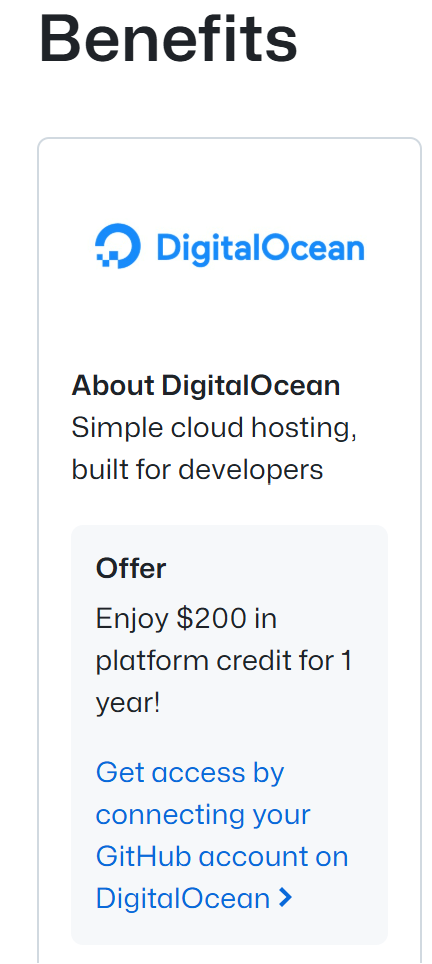Viewport: 432px width, 964px height.
Task: Click the word "developers" in the description
Action: 251,470
